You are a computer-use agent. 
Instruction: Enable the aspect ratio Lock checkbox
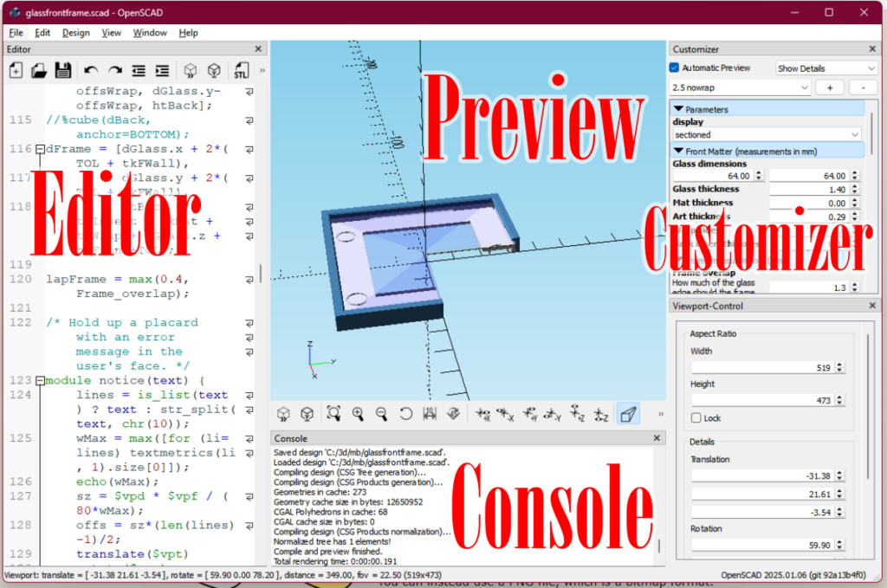point(696,417)
